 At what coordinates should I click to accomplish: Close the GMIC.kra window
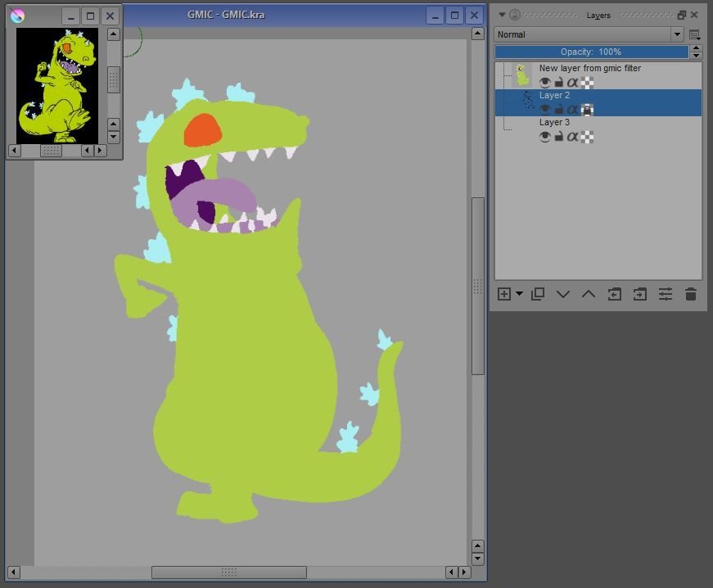[474, 16]
